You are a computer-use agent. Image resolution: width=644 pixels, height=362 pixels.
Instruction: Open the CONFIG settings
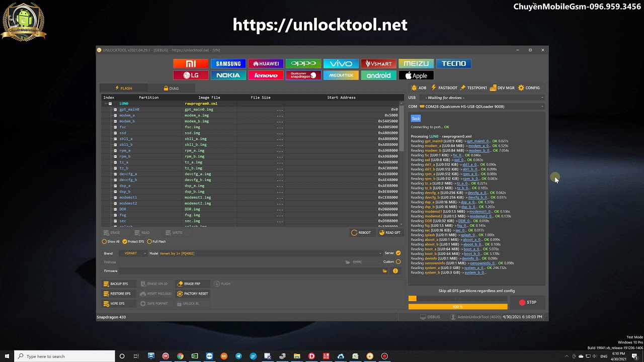point(529,87)
